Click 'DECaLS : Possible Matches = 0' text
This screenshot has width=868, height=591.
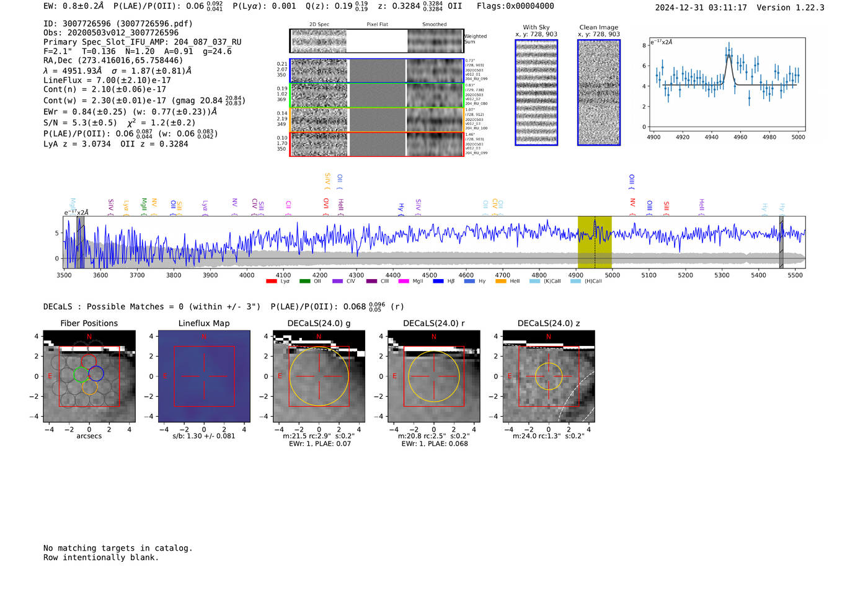pos(113,306)
